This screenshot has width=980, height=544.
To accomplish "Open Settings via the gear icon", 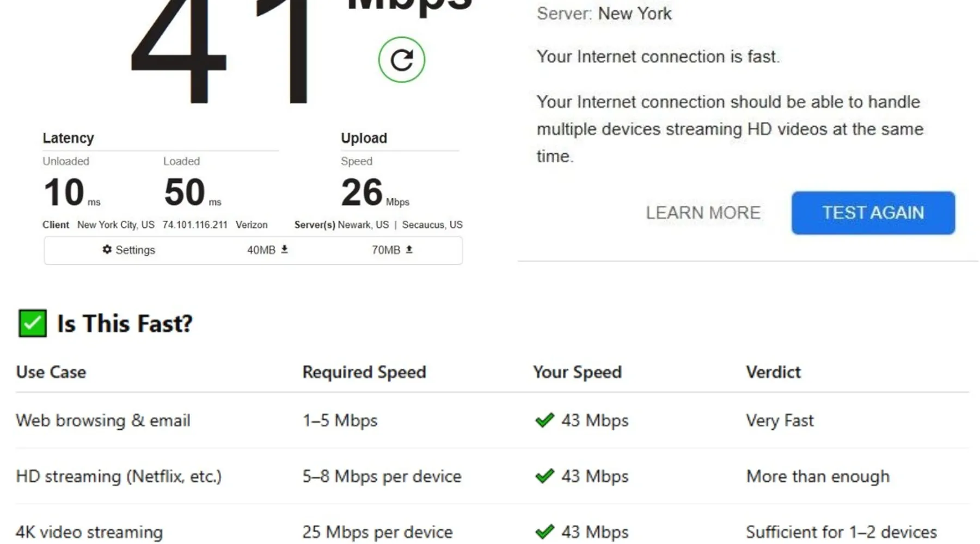I will (x=107, y=249).
